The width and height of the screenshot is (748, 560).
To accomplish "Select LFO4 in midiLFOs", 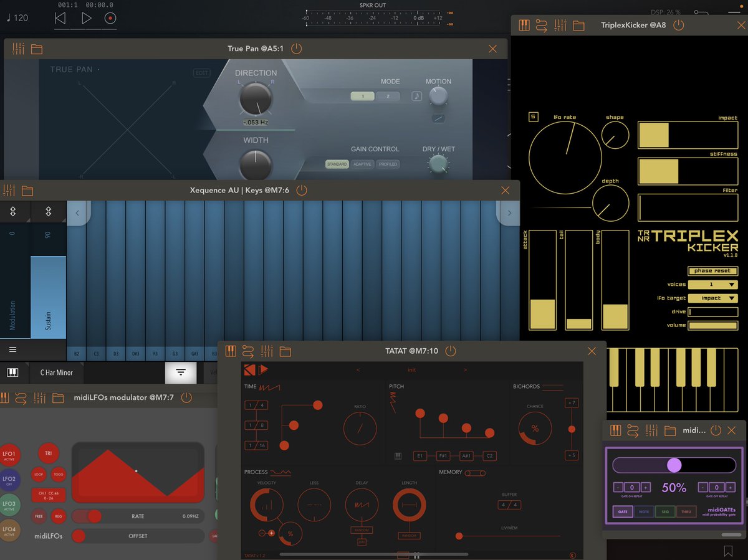I will pos(9,531).
